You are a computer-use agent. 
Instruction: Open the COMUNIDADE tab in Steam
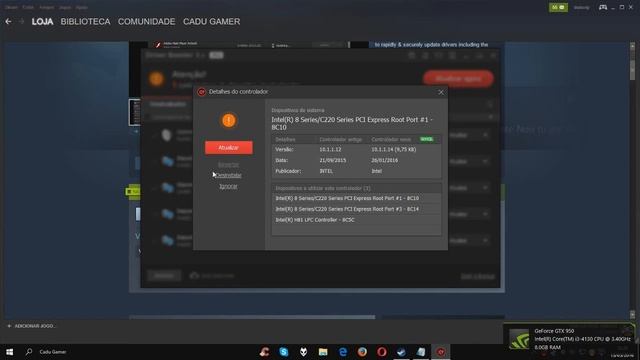click(x=147, y=22)
